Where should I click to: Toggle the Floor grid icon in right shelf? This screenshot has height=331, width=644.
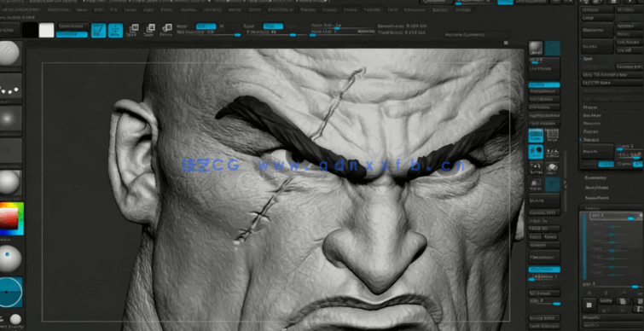[553, 135]
